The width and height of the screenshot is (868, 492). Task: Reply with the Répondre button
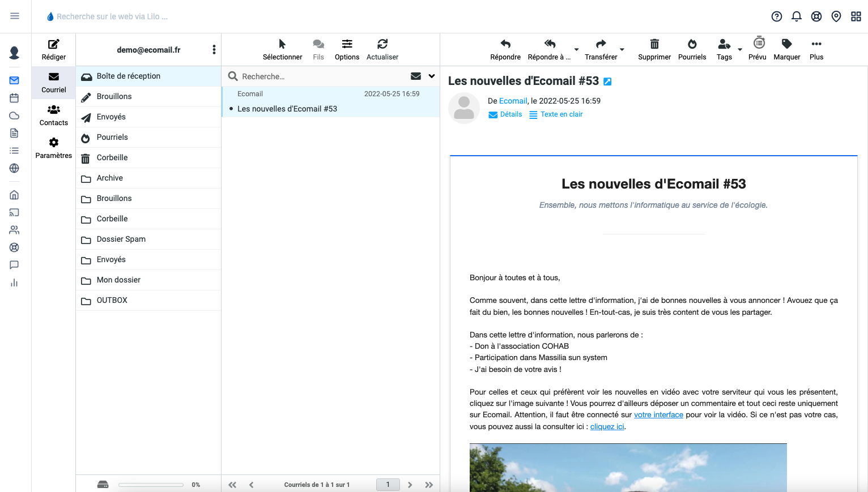505,50
